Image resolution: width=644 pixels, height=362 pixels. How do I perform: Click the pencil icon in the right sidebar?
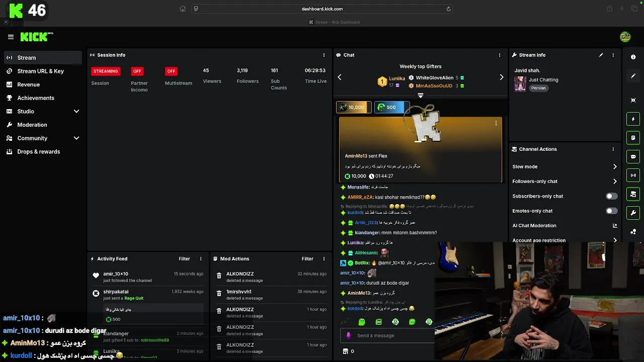point(633,76)
